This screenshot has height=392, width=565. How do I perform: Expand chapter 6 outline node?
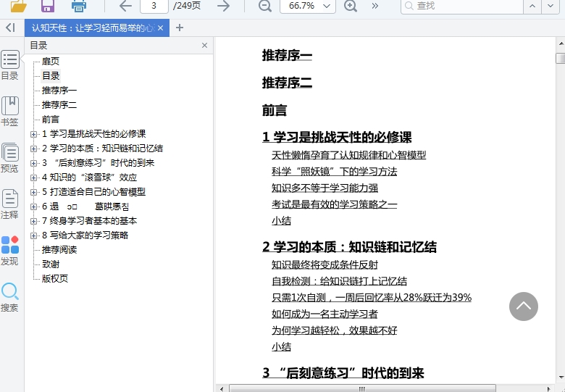click(x=33, y=207)
